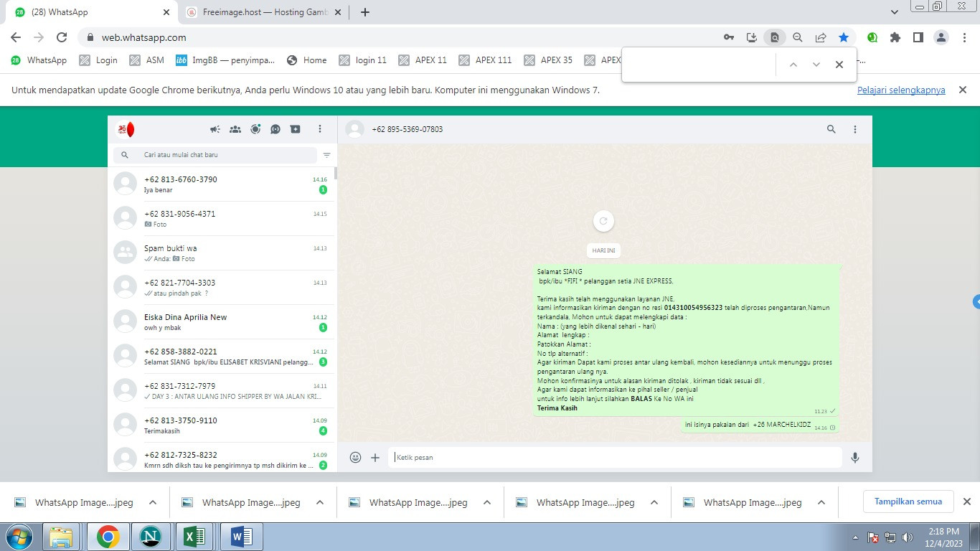980x551 pixels.
Task: Reload the current page
Action: [x=62, y=37]
